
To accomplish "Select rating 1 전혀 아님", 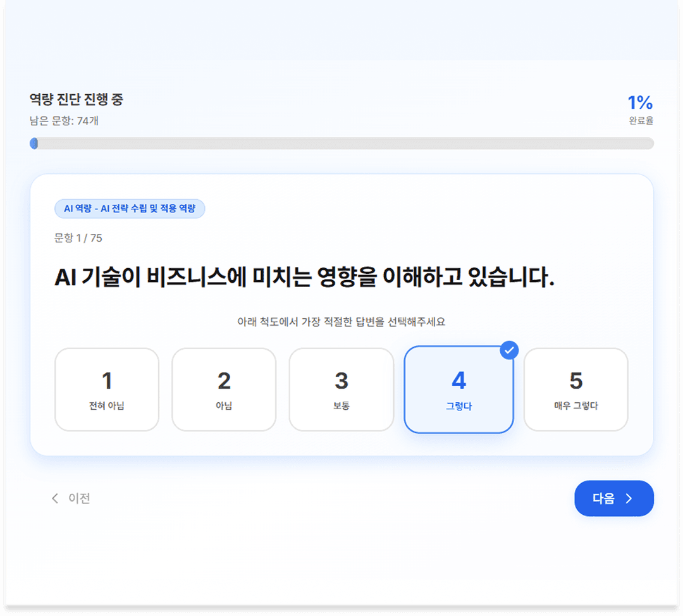I will pos(106,389).
